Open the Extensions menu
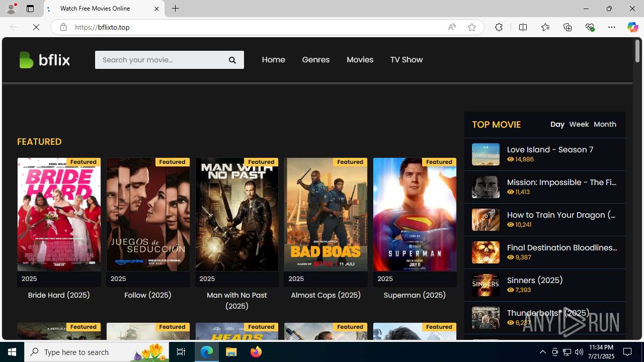 click(x=499, y=27)
